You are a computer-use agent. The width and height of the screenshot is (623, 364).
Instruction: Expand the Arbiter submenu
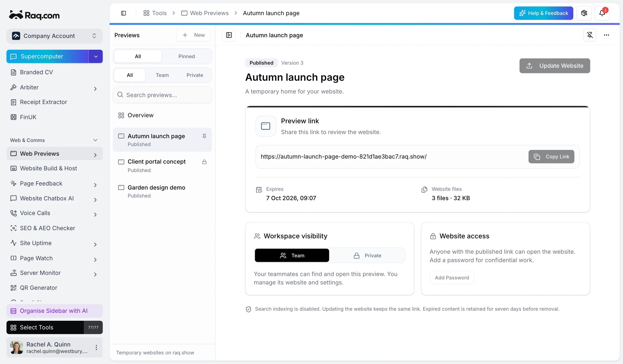tap(95, 89)
